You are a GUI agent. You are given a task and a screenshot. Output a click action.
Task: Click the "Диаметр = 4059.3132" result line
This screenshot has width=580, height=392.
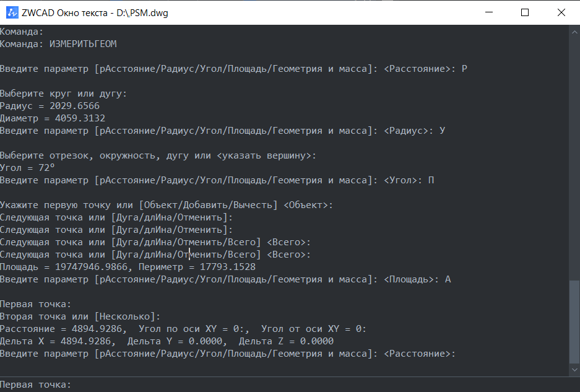53,118
